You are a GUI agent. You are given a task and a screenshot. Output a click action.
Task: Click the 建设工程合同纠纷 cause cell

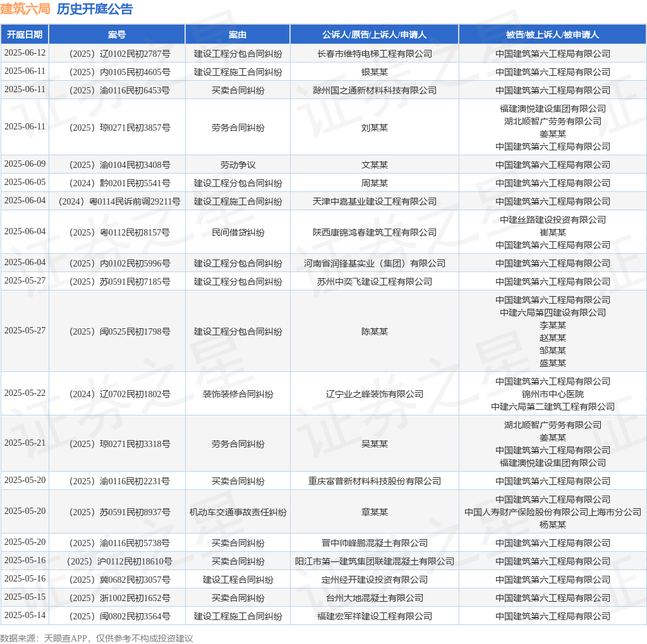coord(238,580)
